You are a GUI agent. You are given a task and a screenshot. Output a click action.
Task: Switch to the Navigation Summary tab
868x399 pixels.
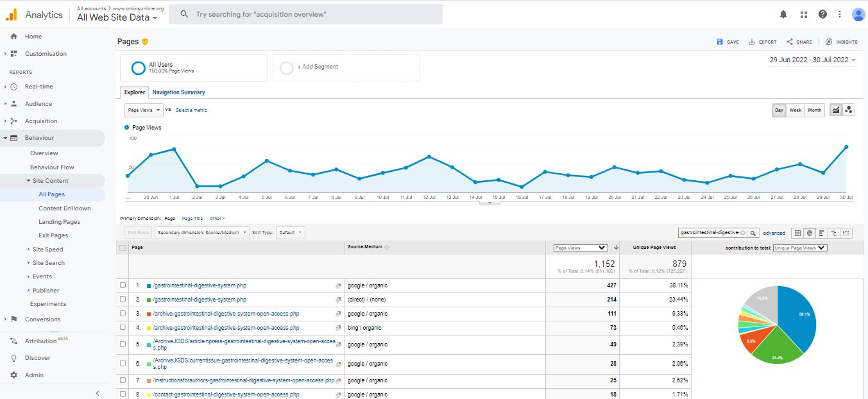[178, 92]
